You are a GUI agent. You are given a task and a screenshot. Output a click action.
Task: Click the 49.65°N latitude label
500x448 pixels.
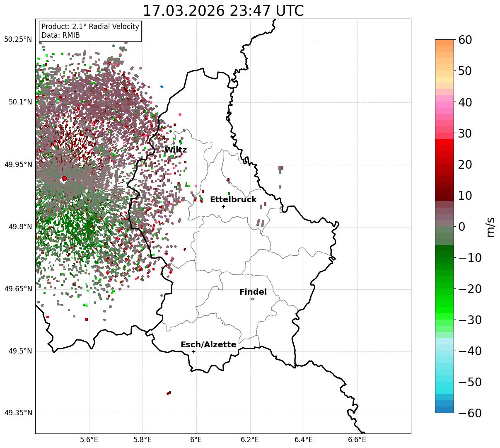point(18,289)
